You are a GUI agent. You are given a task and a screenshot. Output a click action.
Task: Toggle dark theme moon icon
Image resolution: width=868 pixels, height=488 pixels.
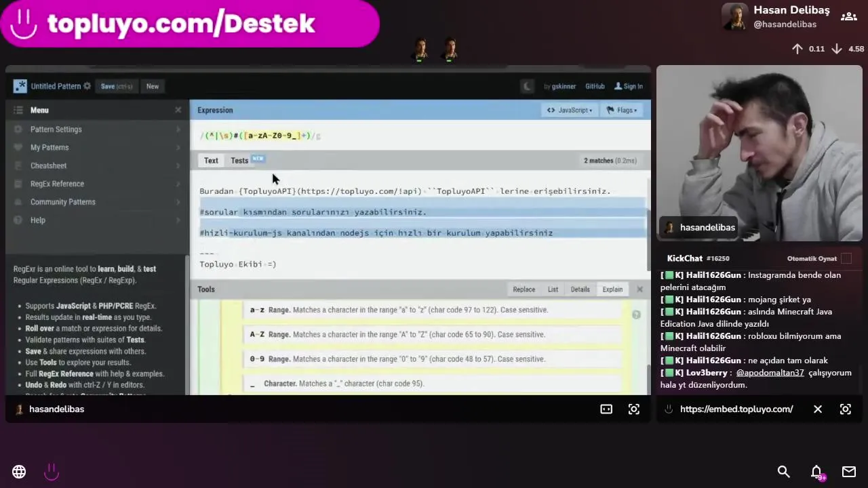[527, 86]
